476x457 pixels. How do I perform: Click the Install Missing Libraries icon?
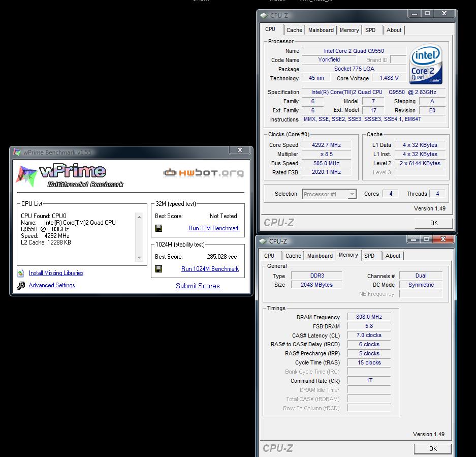(21, 273)
